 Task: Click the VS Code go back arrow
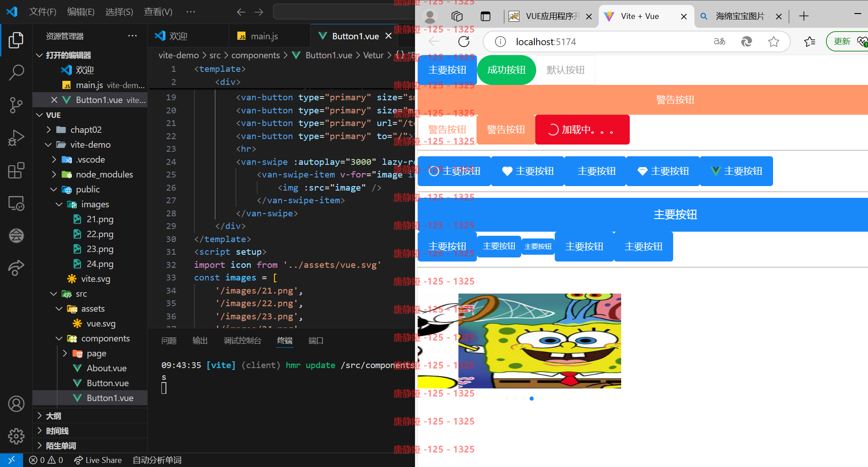click(241, 12)
